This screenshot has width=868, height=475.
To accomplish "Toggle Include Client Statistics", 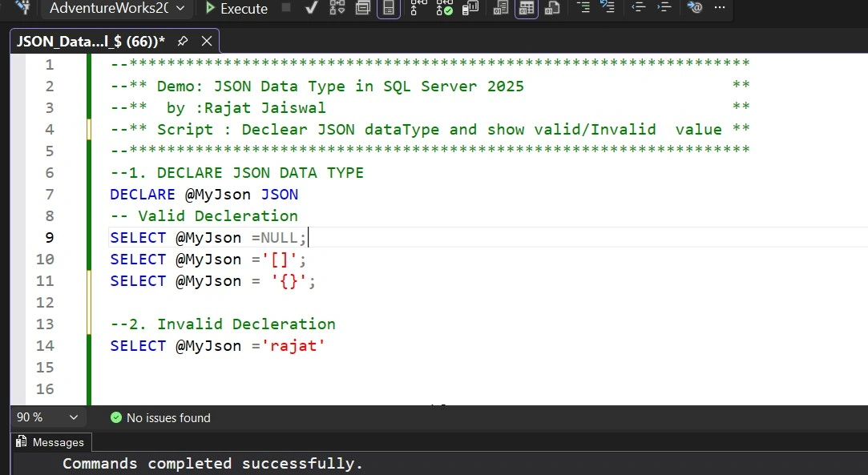I will 470,8.
